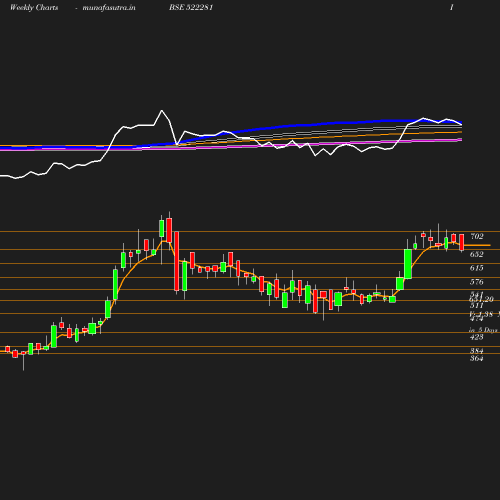This screenshot has width=500, height=500.
Task: Click the 511 price level label
Action: [x=477, y=305]
